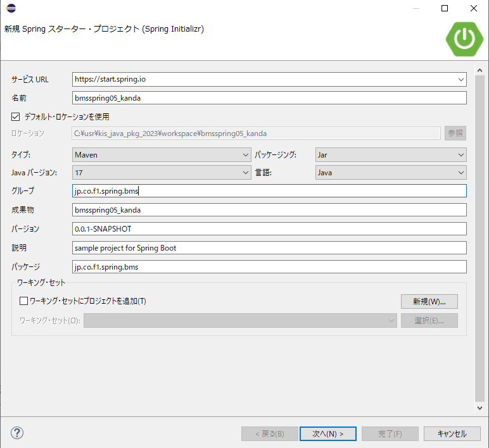Click the Eclipse icon in title bar
This screenshot has width=489, height=448.
pos(11,8)
